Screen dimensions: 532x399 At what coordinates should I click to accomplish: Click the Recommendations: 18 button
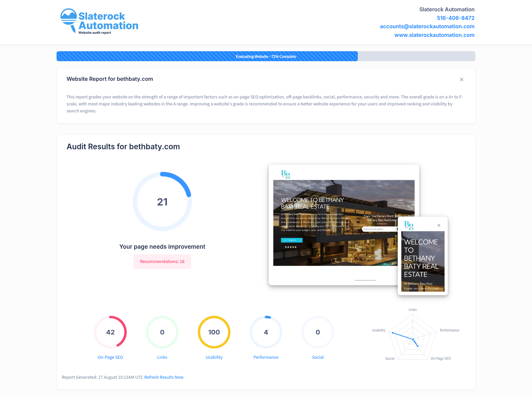[x=162, y=262]
